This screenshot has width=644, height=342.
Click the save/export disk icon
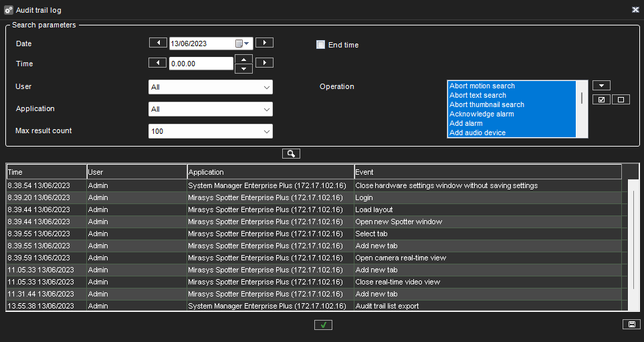pyautogui.click(x=629, y=325)
